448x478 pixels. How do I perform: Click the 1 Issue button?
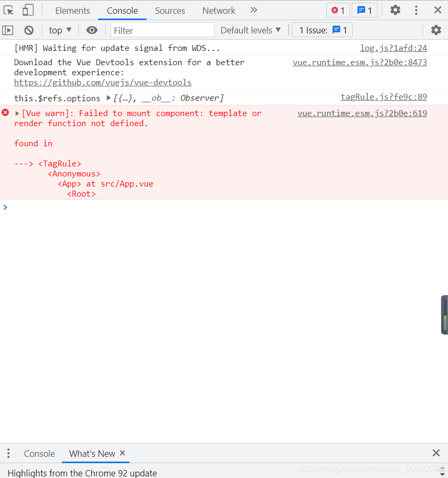[x=322, y=30]
